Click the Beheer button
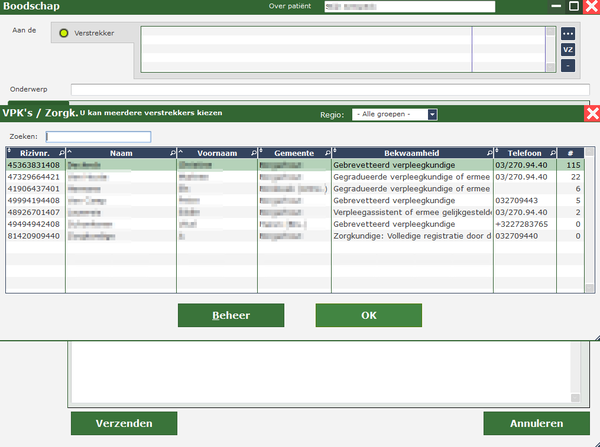Screen dimensions: 600x447 (230, 315)
